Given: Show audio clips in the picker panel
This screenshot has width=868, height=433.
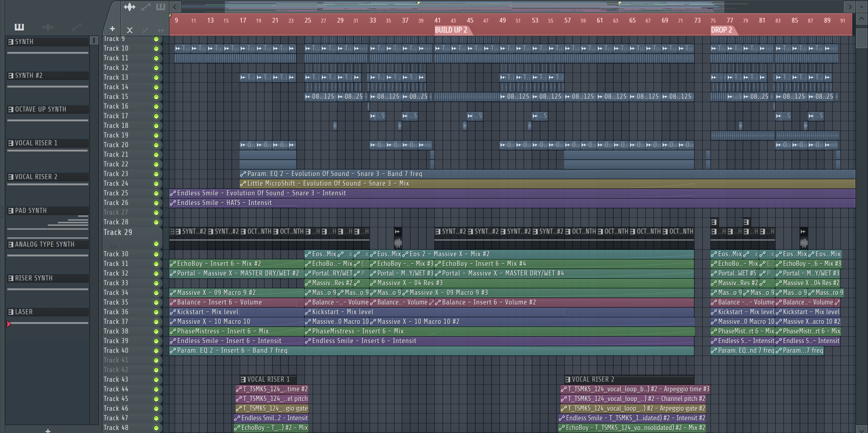Looking at the screenshot, I should [x=48, y=27].
